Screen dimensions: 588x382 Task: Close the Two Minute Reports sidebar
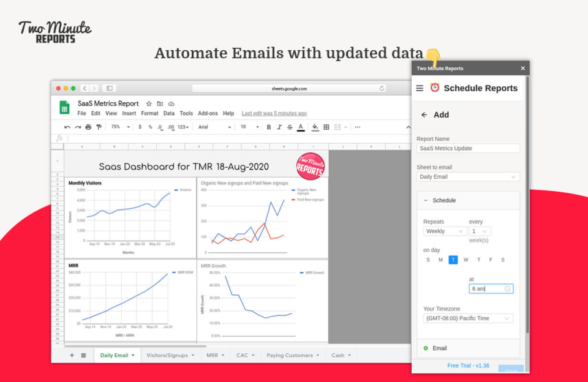(x=522, y=68)
